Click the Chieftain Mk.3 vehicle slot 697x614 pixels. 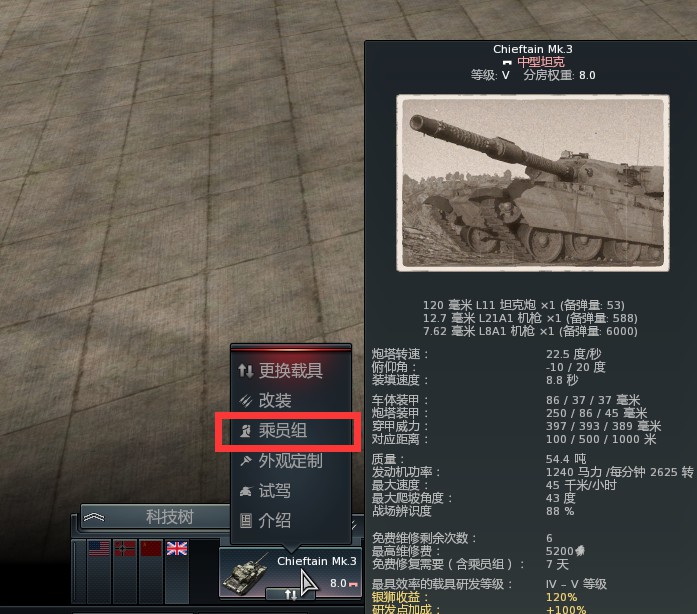[x=290, y=573]
